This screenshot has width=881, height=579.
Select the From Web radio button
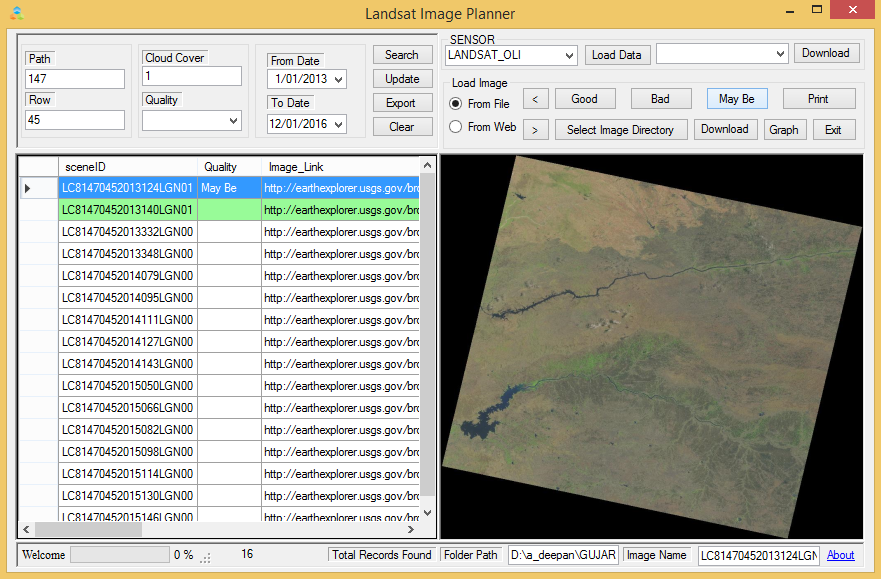coord(456,127)
